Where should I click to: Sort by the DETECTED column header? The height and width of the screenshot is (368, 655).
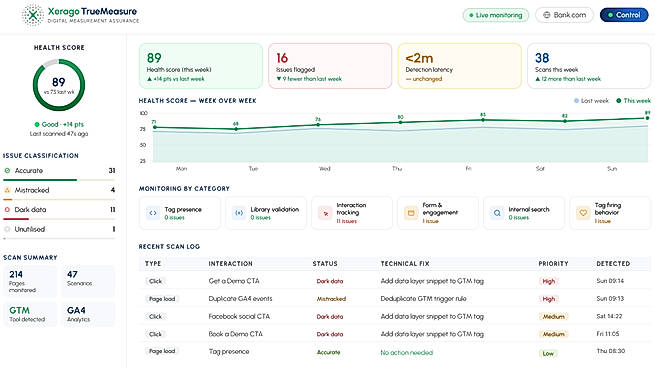click(x=613, y=264)
